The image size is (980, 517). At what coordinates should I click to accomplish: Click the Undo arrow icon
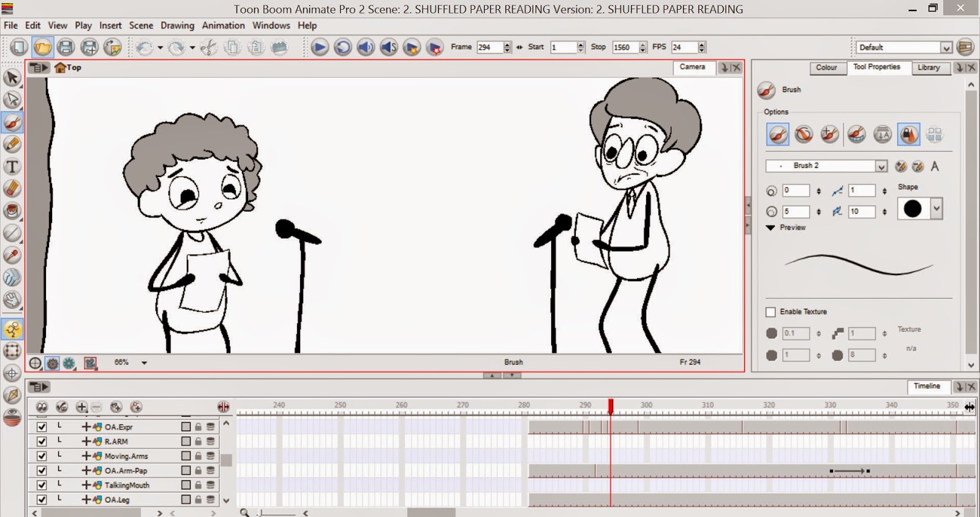[x=145, y=47]
